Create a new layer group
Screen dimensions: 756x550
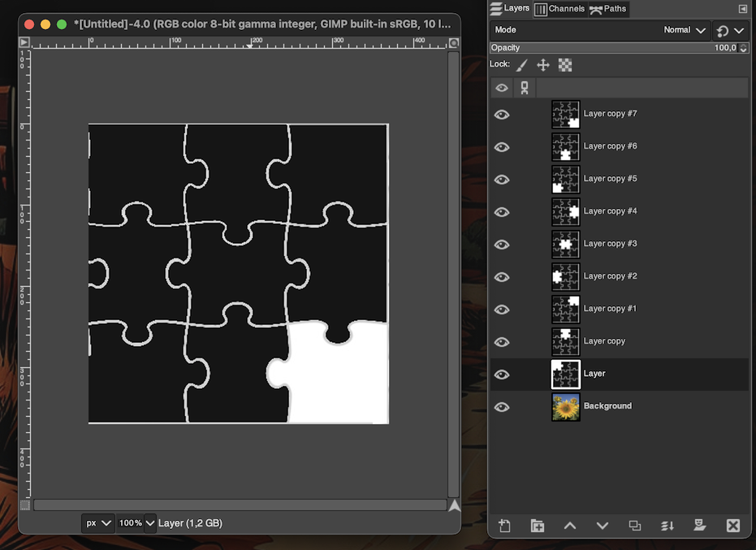[537, 526]
